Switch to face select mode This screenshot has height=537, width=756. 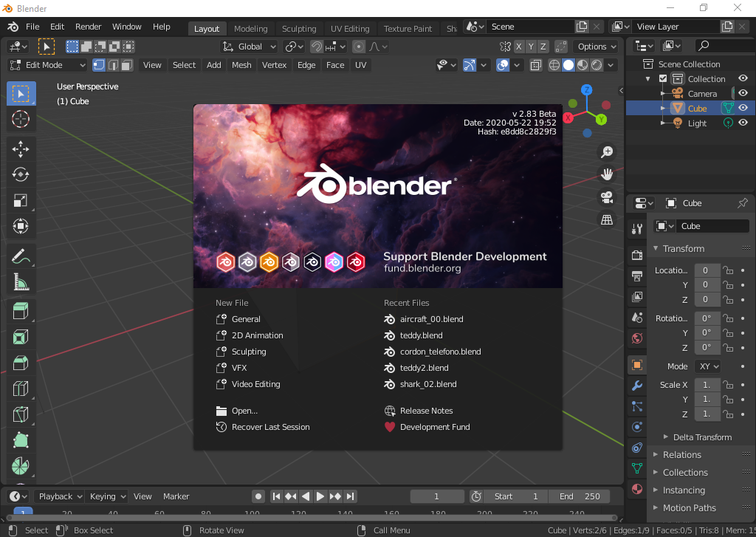click(x=127, y=65)
